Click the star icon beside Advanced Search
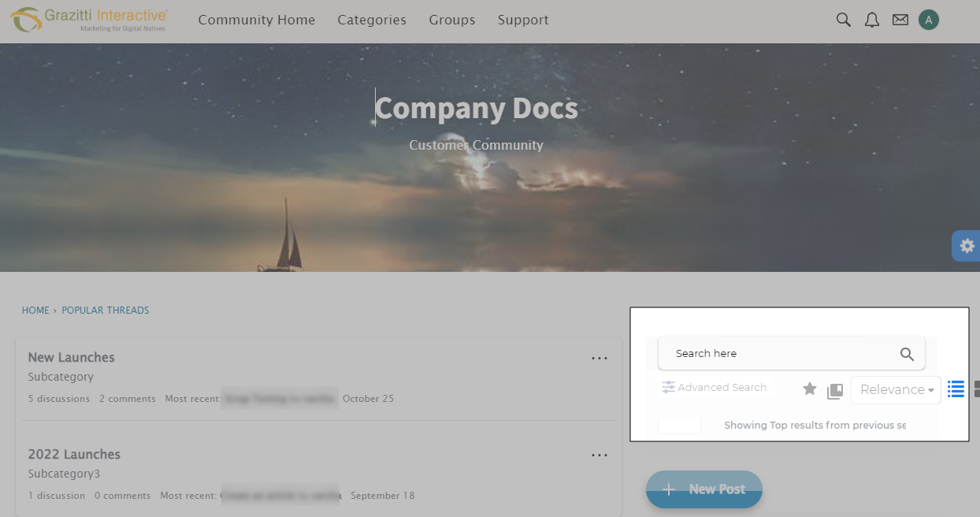The height and width of the screenshot is (517, 980). pyautogui.click(x=809, y=389)
